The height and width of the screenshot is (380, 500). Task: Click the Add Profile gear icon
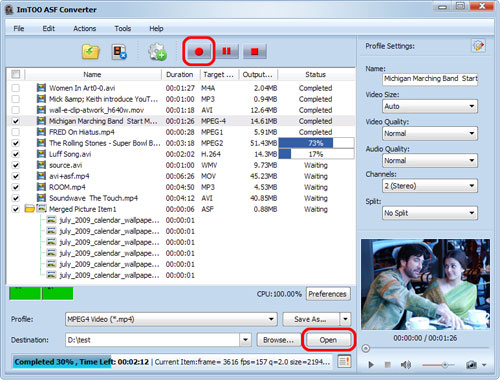[x=157, y=52]
